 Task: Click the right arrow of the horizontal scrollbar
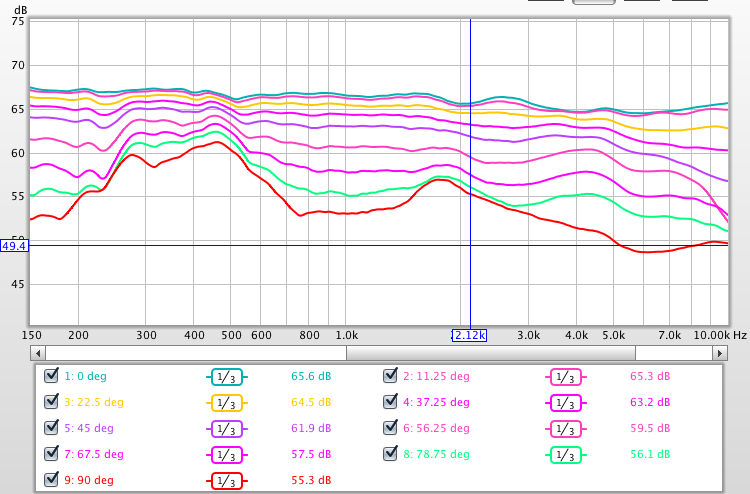pos(720,353)
